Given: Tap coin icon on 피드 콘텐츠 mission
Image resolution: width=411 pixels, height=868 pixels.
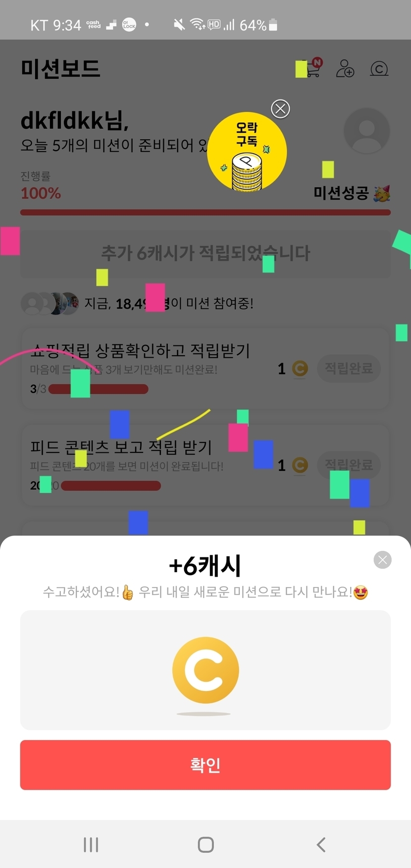Looking at the screenshot, I should tap(300, 465).
